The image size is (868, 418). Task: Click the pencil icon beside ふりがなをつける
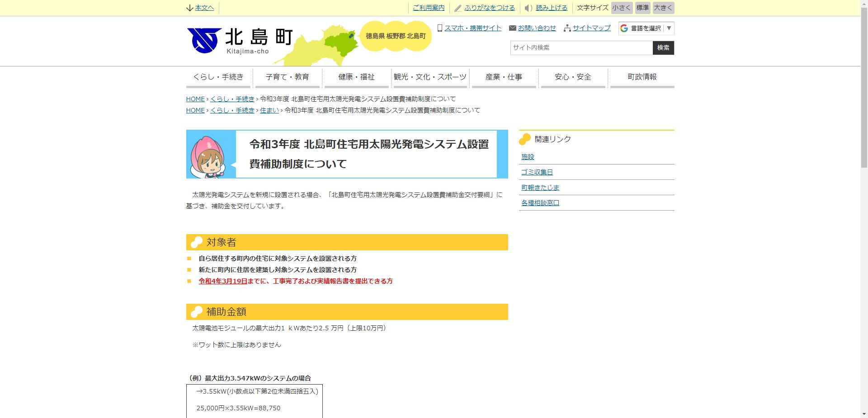(x=458, y=8)
